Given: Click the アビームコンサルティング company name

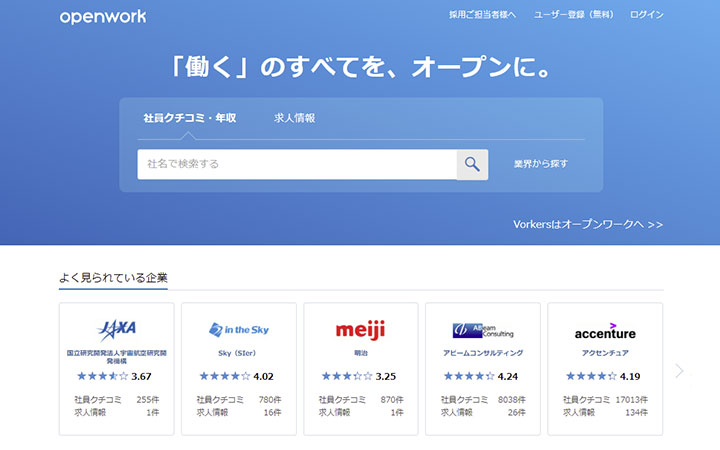Looking at the screenshot, I should point(482,354).
